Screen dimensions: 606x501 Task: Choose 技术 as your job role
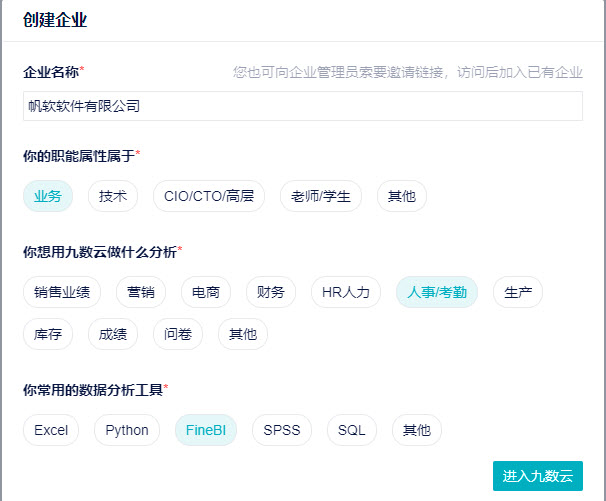point(113,196)
